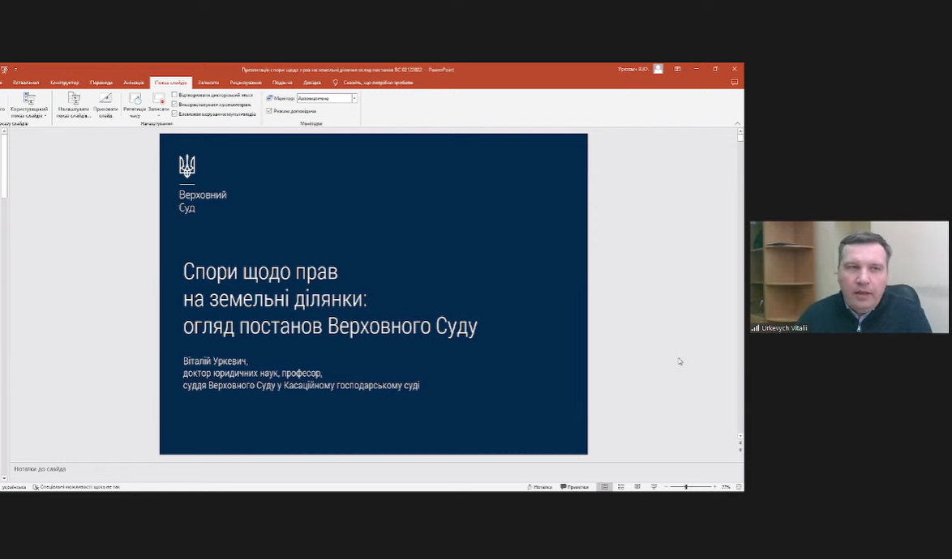Open the Animations (Анімація) tab

[133, 83]
